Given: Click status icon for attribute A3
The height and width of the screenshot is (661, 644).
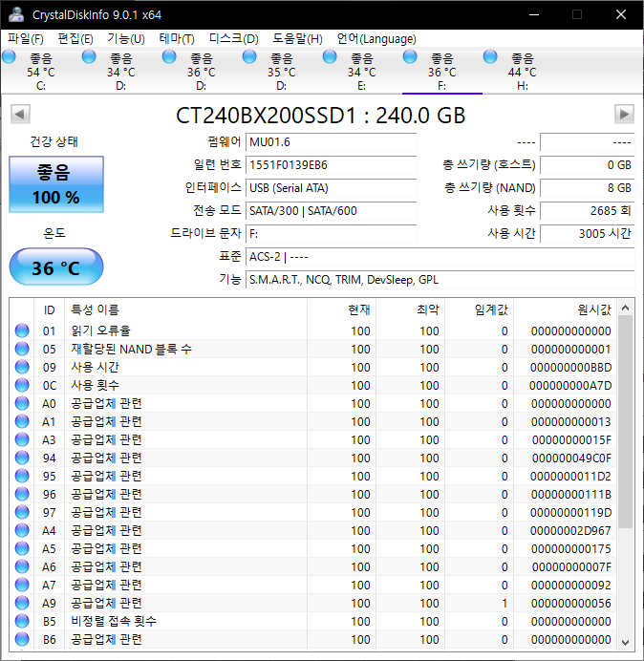Looking at the screenshot, I should point(22,439).
